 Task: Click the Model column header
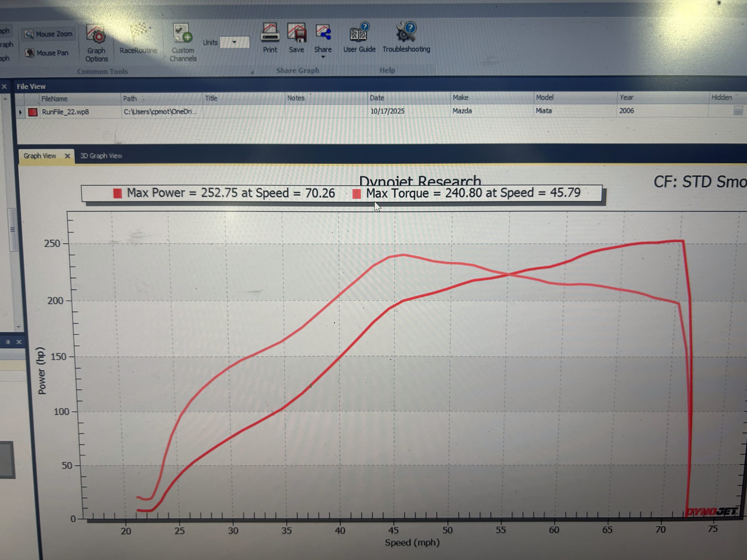[575, 98]
